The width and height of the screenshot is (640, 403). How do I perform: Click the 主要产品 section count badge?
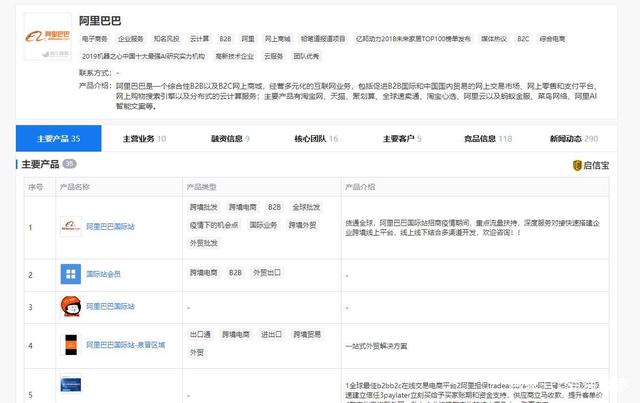tap(69, 164)
